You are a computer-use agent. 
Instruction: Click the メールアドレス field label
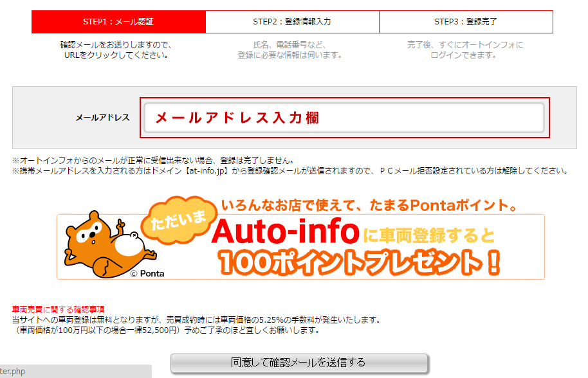point(102,118)
